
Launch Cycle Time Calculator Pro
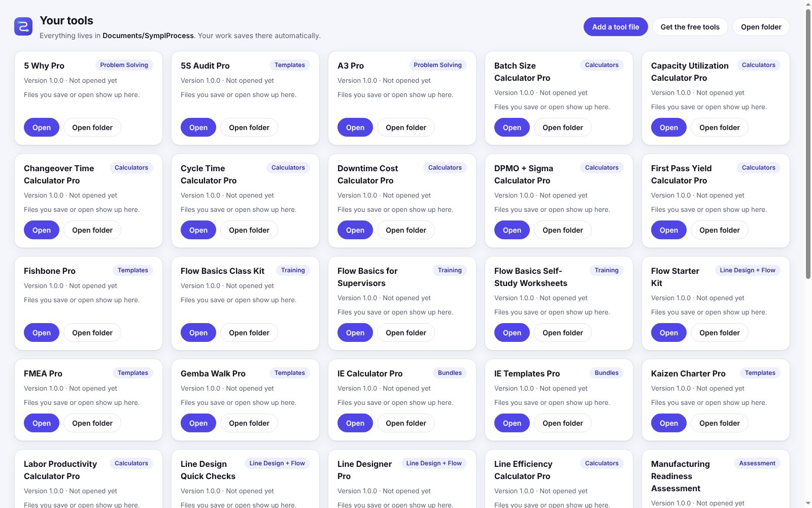point(198,230)
